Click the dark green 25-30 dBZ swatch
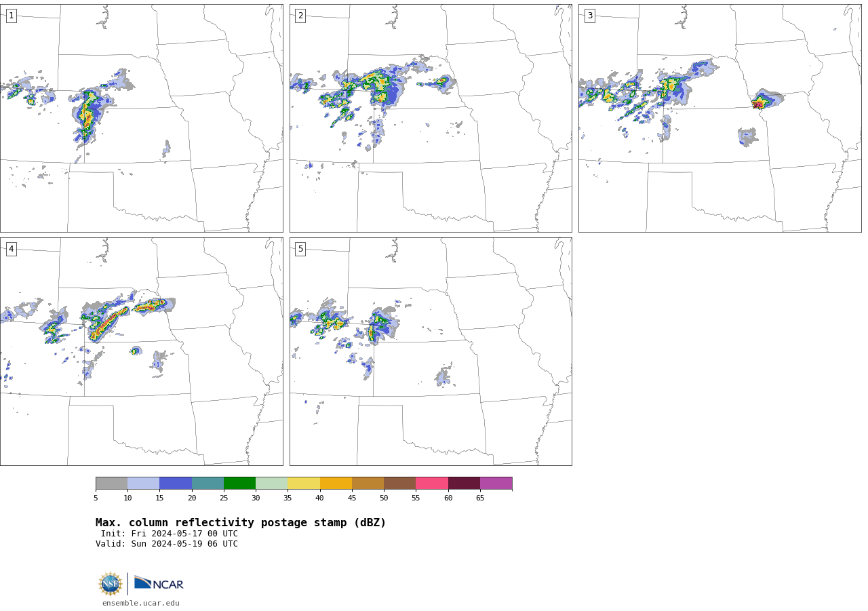Viewport: 868px width, 611px height. (x=239, y=483)
